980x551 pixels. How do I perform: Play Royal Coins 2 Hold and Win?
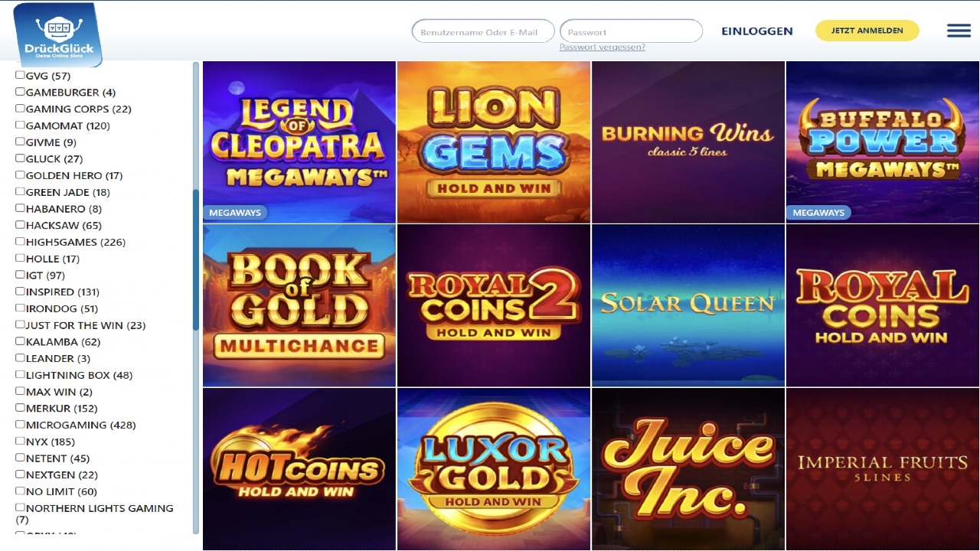(x=494, y=305)
